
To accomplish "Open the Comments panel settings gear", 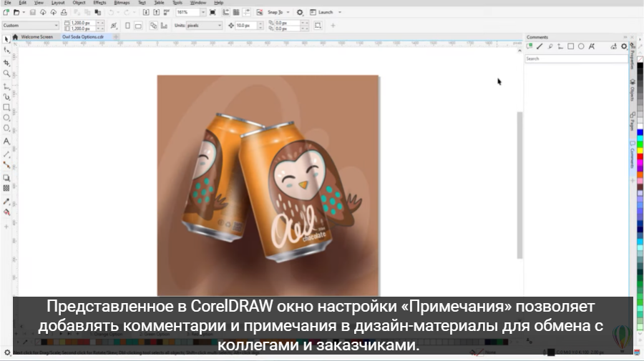I will (624, 46).
